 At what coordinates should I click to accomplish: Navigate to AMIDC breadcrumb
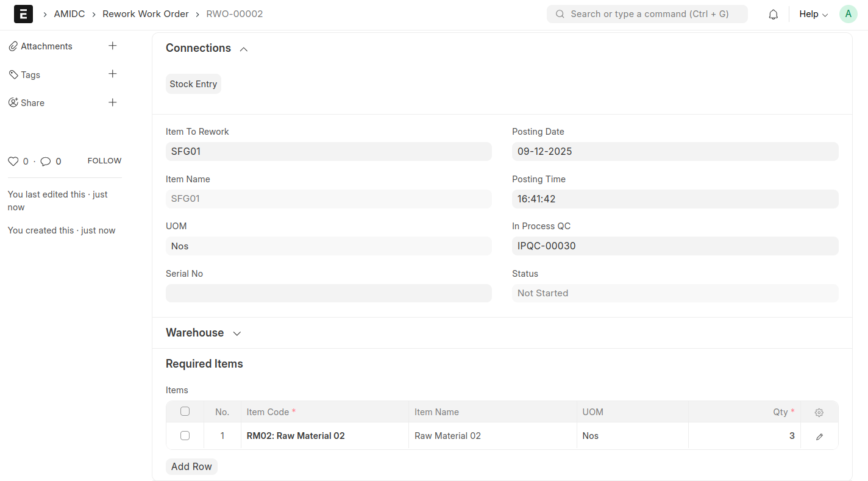coord(69,14)
